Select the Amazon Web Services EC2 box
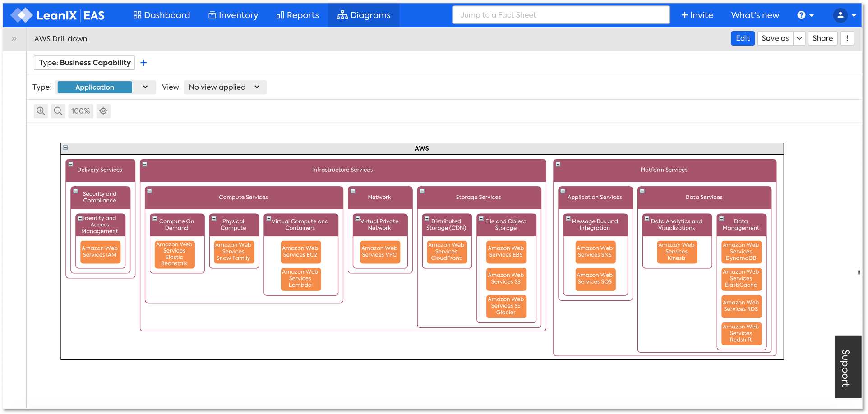 [x=300, y=252]
